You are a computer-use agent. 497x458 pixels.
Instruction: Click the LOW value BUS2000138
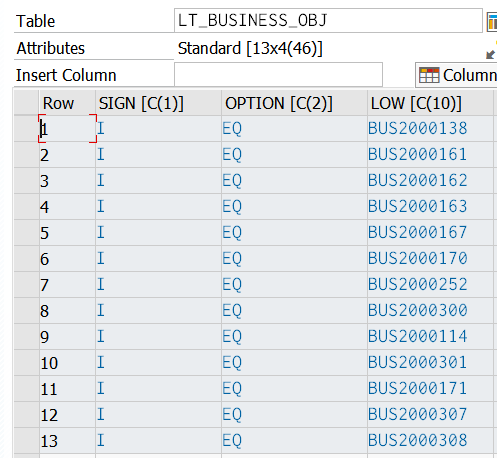tap(417, 128)
